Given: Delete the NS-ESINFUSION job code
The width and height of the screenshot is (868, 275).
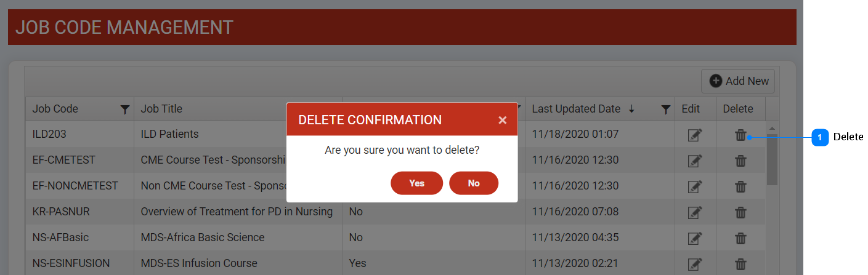Looking at the screenshot, I should pos(740,264).
